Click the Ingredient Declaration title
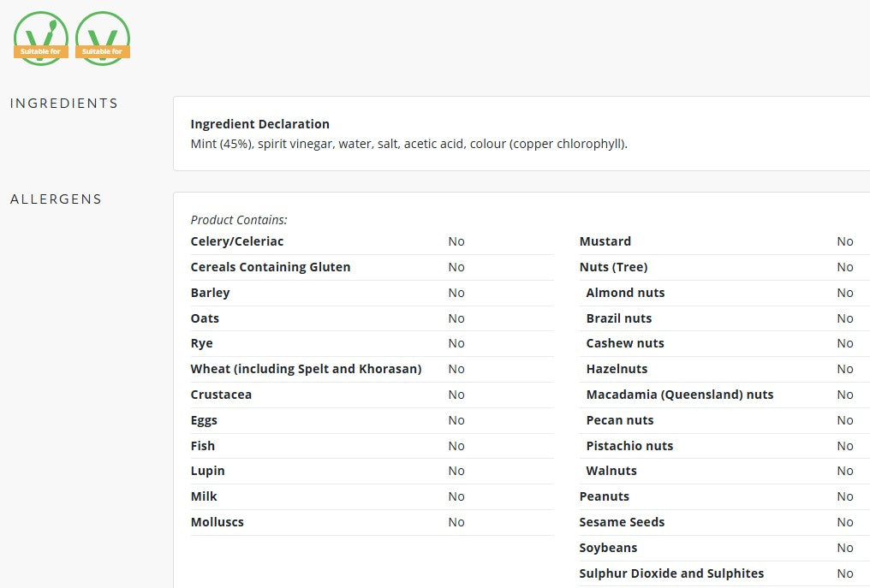The height and width of the screenshot is (588, 870). point(259,124)
